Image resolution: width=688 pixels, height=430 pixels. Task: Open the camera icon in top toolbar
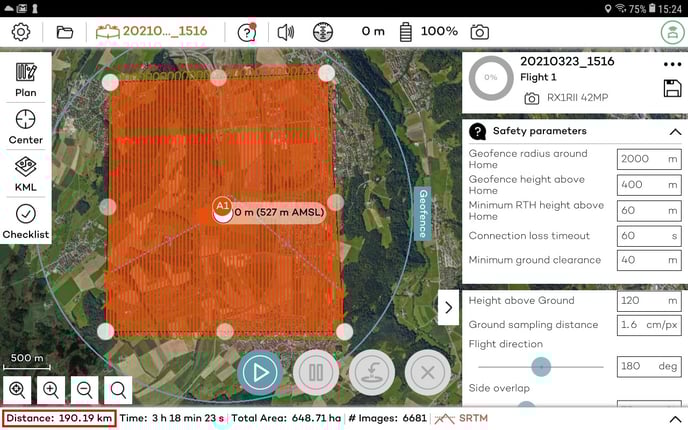click(480, 31)
